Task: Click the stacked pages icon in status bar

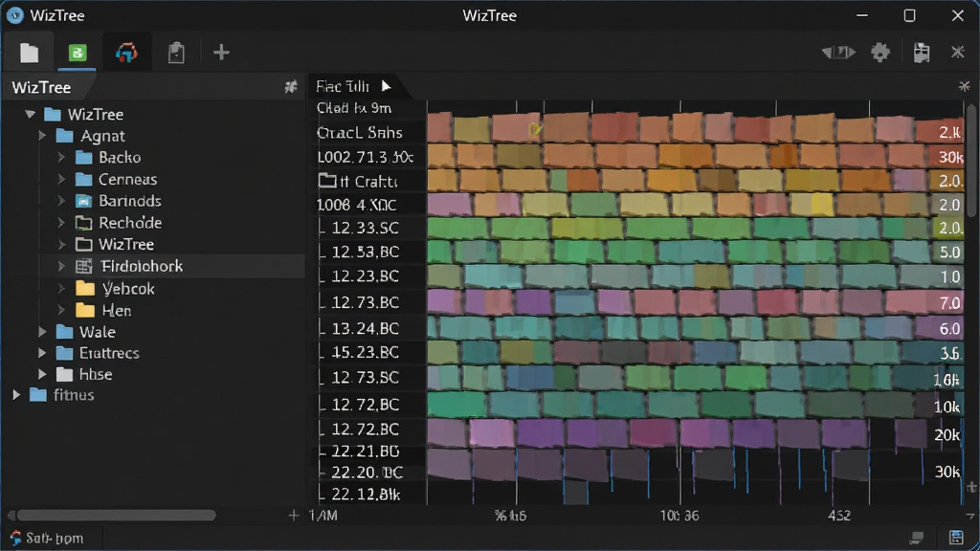Action: point(917,538)
